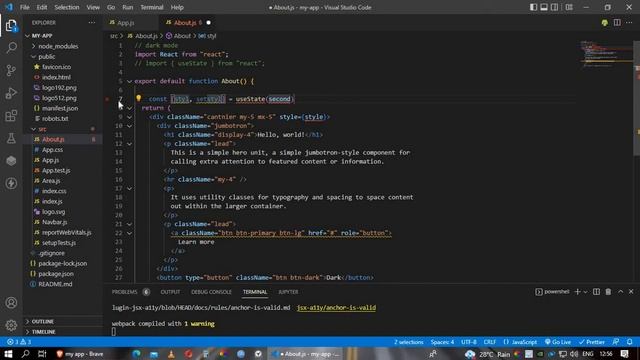Open App.css in the explorer
The height and width of the screenshot is (360, 640).
(52, 149)
